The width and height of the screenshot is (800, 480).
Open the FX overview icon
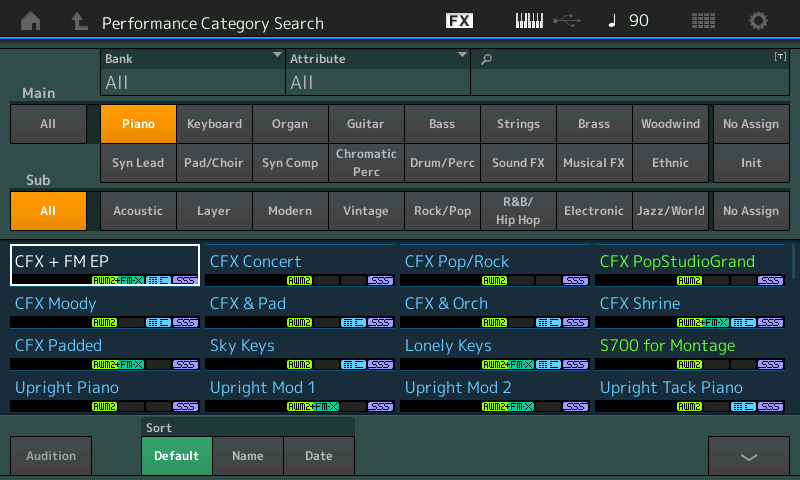pyautogui.click(x=460, y=21)
